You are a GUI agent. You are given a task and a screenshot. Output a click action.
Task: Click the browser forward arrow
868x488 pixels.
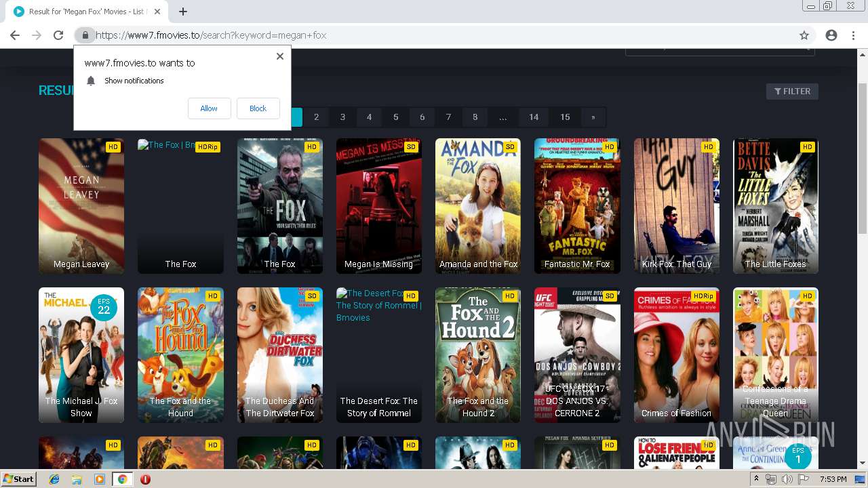click(37, 35)
